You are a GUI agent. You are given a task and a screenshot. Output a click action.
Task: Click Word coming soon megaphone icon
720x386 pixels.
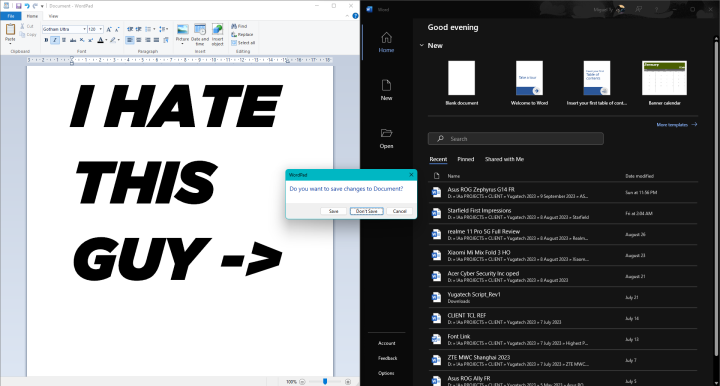[638, 9]
